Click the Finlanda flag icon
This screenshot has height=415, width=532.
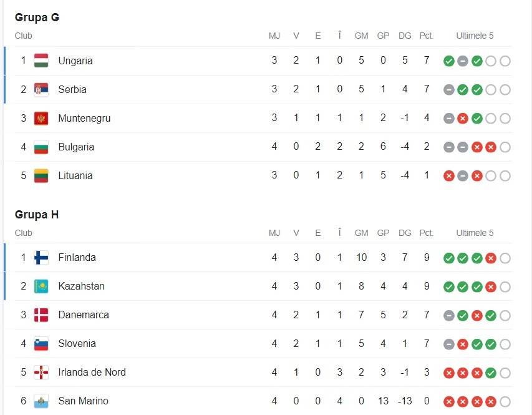click(x=41, y=257)
